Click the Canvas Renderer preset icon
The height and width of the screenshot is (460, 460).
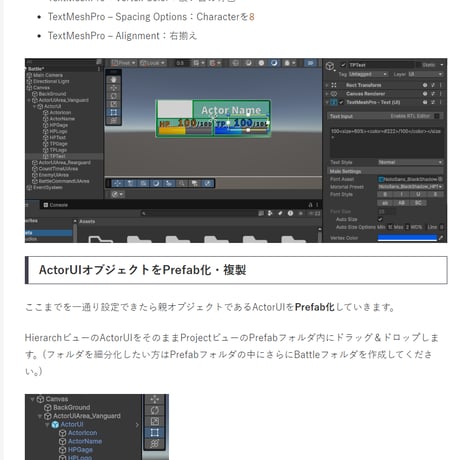pyautogui.click(x=433, y=94)
